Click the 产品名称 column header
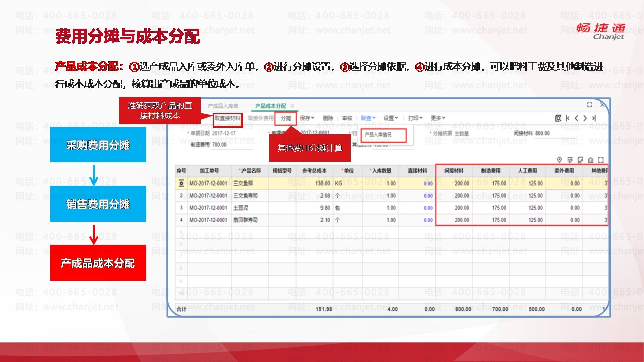 (x=249, y=171)
